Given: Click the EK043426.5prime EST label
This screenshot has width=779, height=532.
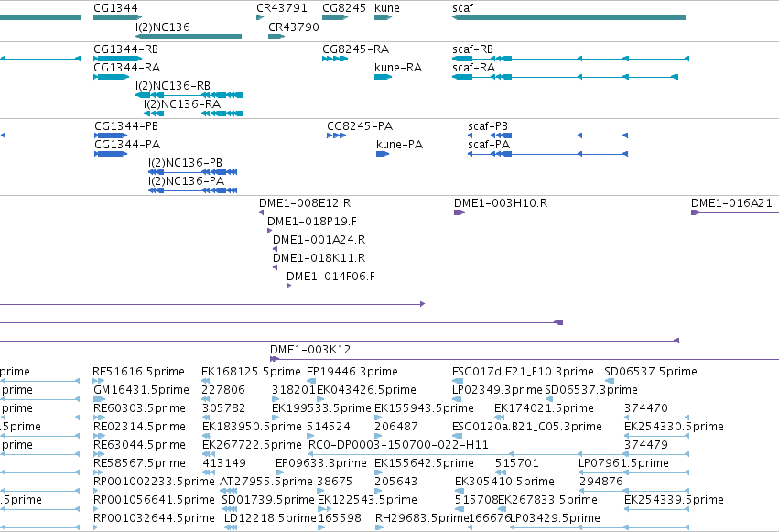Looking at the screenshot, I should pos(367,390).
